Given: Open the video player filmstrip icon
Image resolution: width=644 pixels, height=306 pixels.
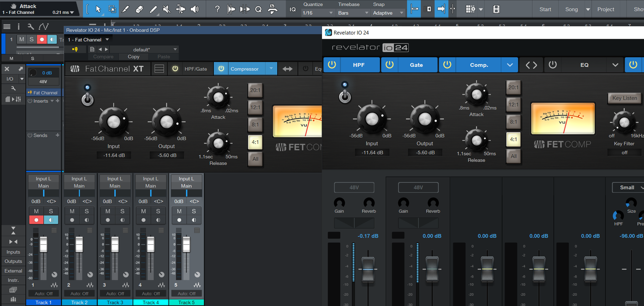Looking at the screenshot, I should tap(497, 9).
